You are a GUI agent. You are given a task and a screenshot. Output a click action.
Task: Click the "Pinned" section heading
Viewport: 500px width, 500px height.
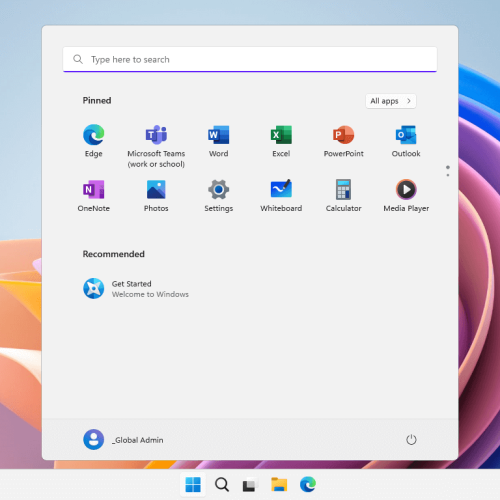click(97, 100)
